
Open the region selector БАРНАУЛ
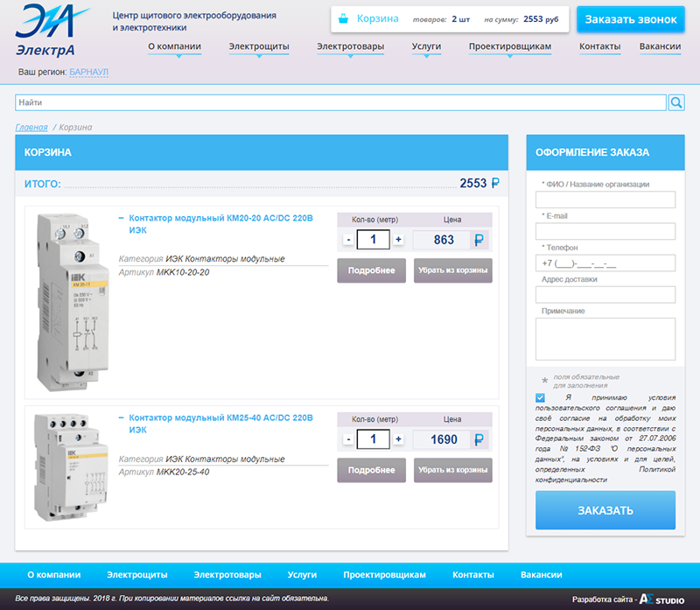89,72
